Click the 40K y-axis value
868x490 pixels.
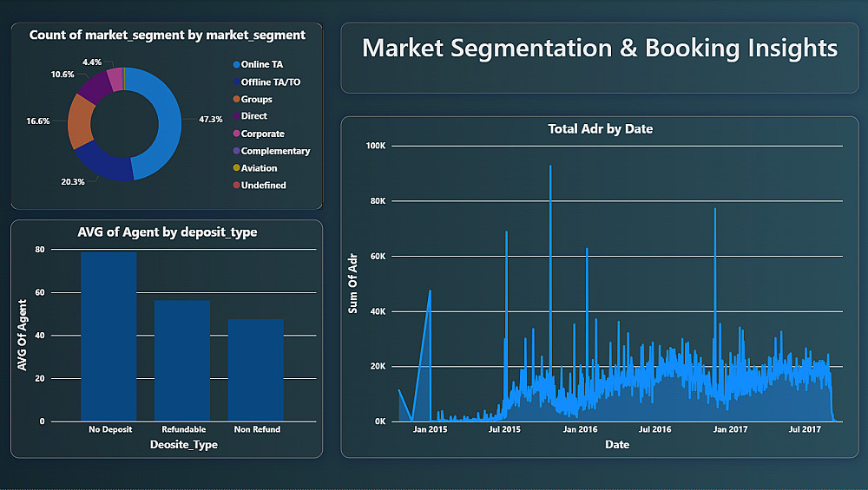(378, 312)
